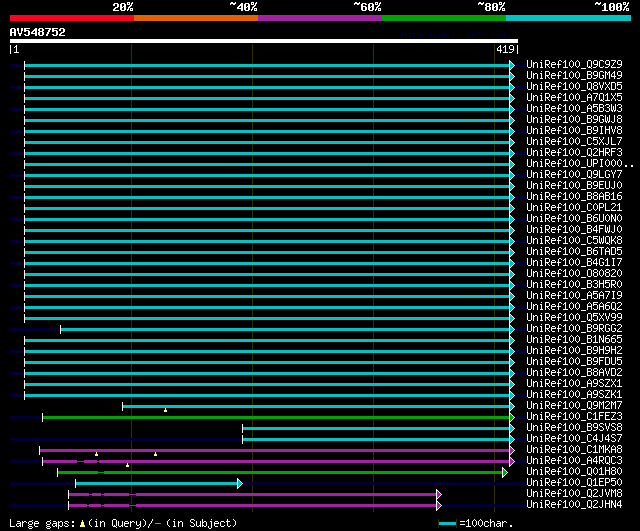Viewport: 640px width, 531px height.
Task: Click the cyan arrowhead of the Q9C9Z9 hit
Action: (512, 65)
